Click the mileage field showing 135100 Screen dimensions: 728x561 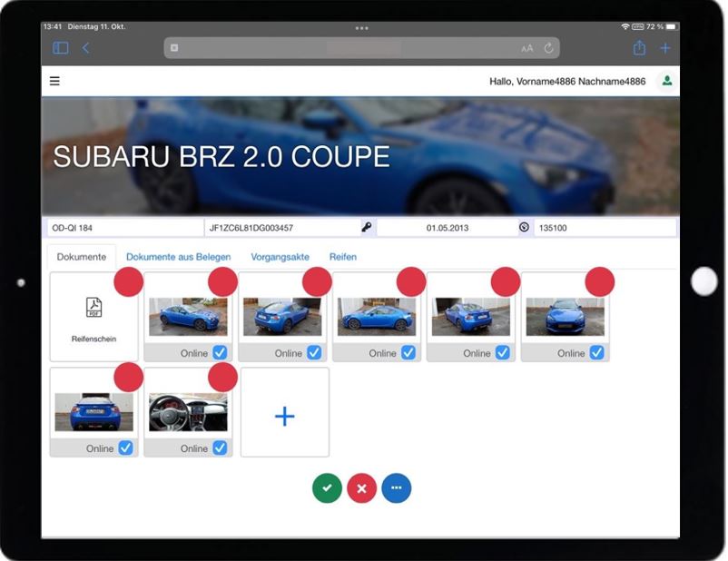click(x=604, y=228)
